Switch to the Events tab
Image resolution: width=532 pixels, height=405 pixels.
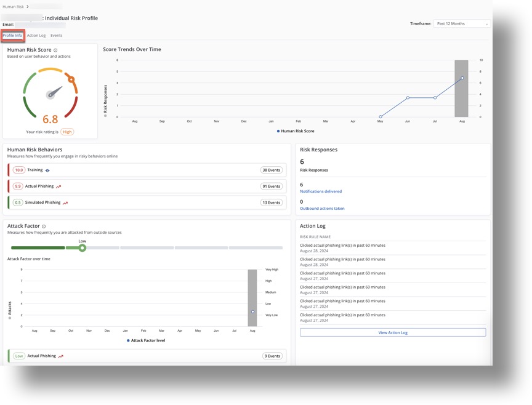click(56, 36)
